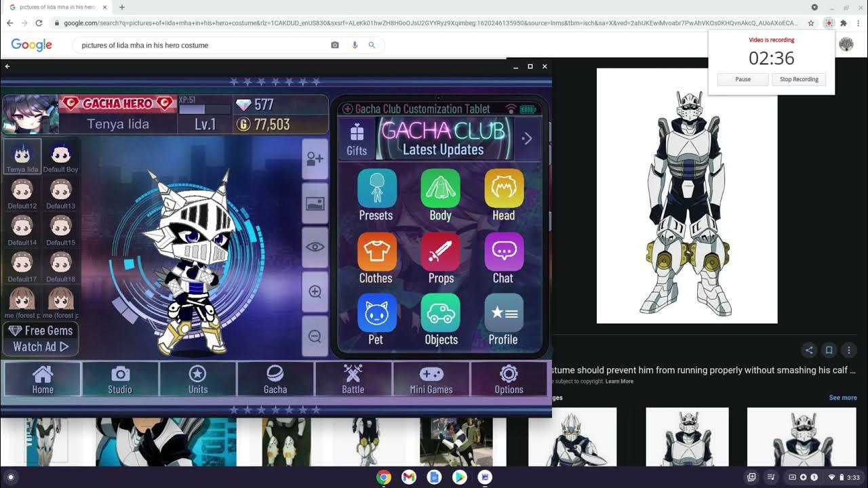
Task: Click the Chromebook launcher button
Action: pos(10,477)
